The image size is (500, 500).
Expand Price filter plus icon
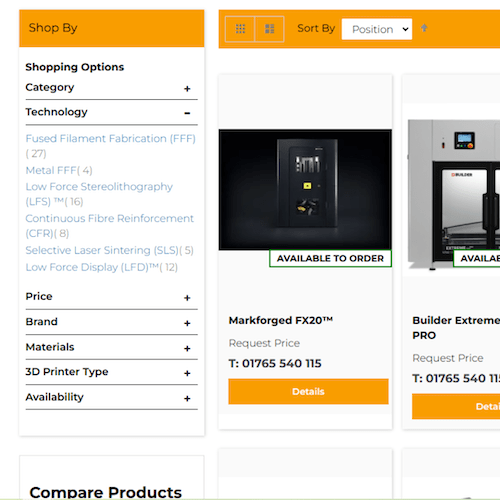pyautogui.click(x=187, y=298)
